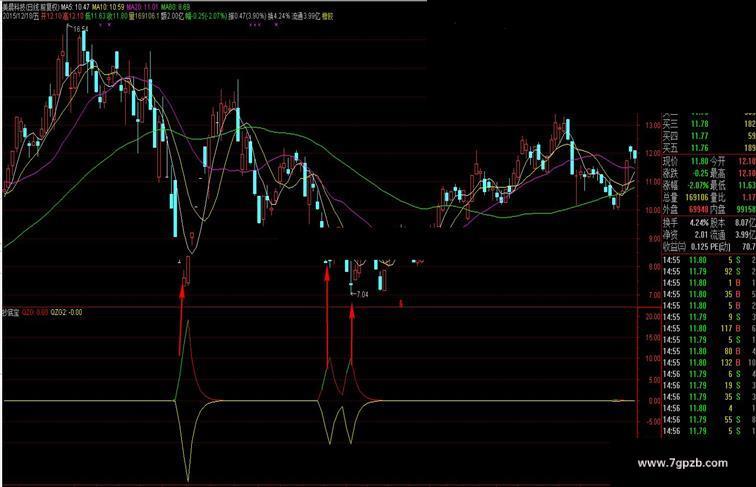
Task: Select the tick row with volume 19 S
Action: 709,385
